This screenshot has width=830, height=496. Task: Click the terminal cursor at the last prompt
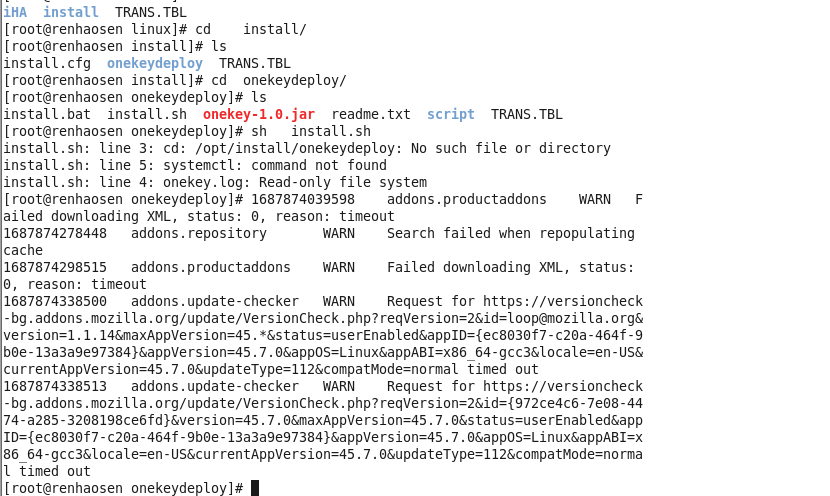[x=255, y=488]
